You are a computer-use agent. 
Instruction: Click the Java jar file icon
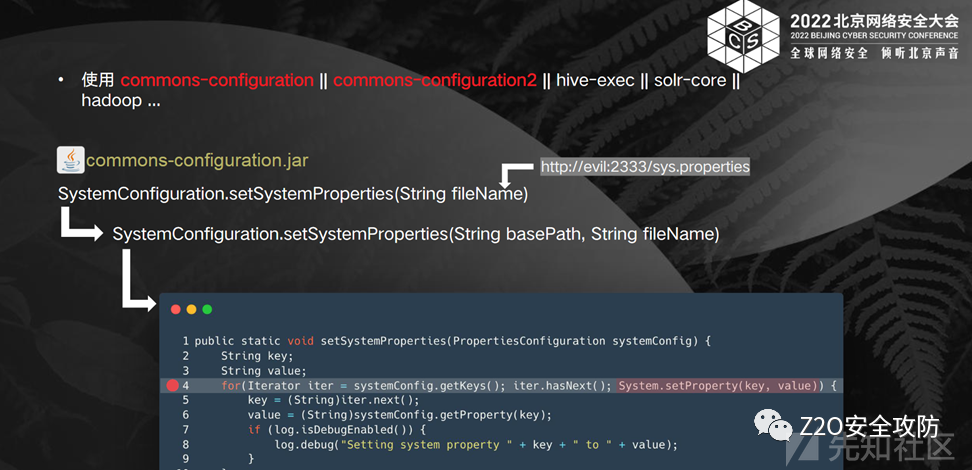coord(70,160)
